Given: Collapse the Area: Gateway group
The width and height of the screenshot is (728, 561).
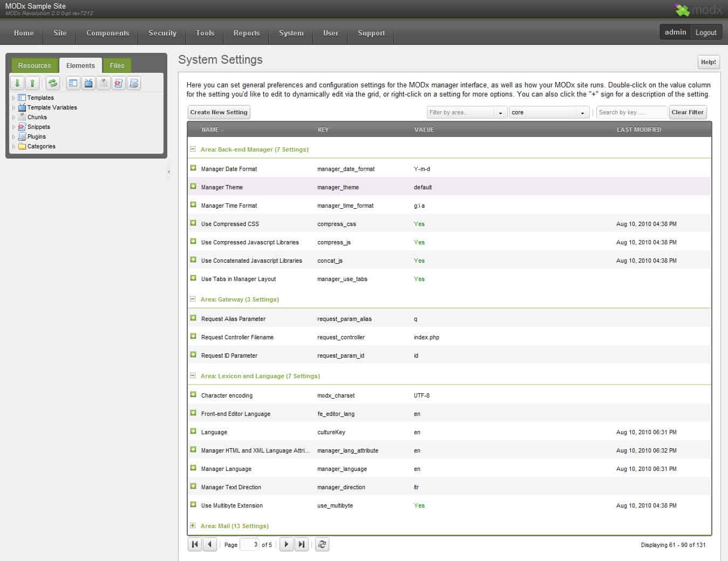Looking at the screenshot, I should [193, 299].
